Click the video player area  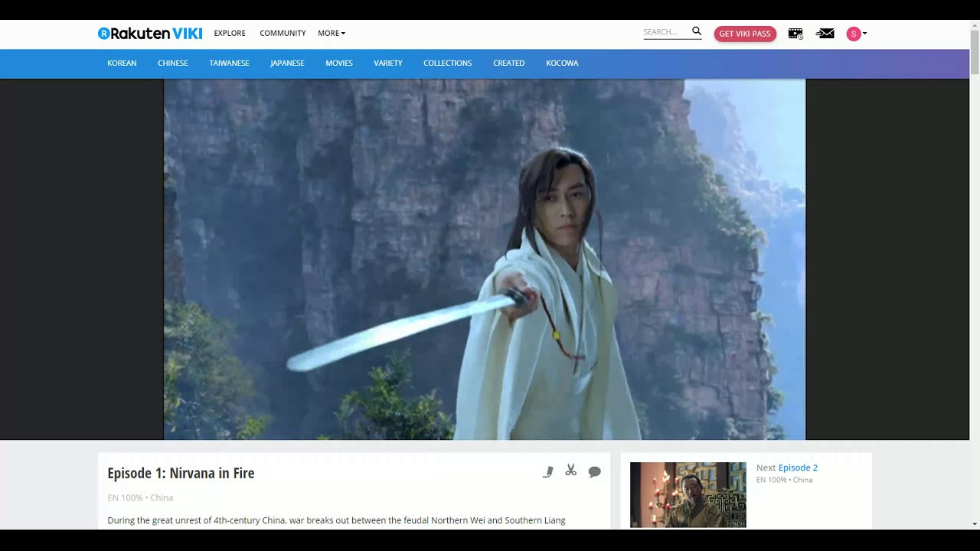point(485,259)
